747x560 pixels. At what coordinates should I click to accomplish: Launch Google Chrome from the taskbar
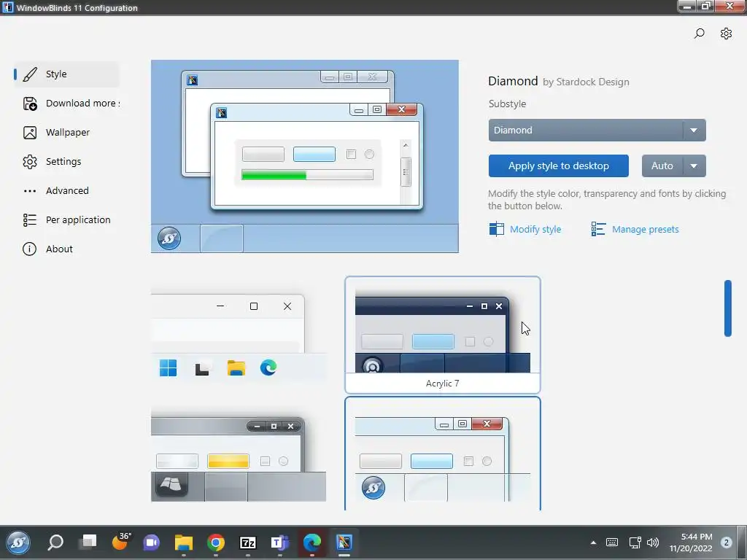(216, 542)
